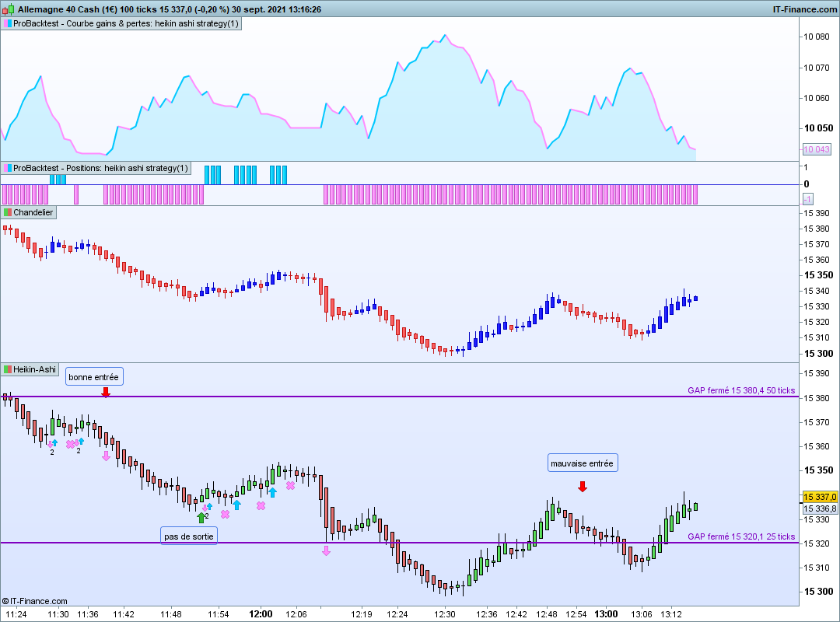Click the 15 380 value on Heikin-Ashi price scale
The image size is (840, 622).
817,398
